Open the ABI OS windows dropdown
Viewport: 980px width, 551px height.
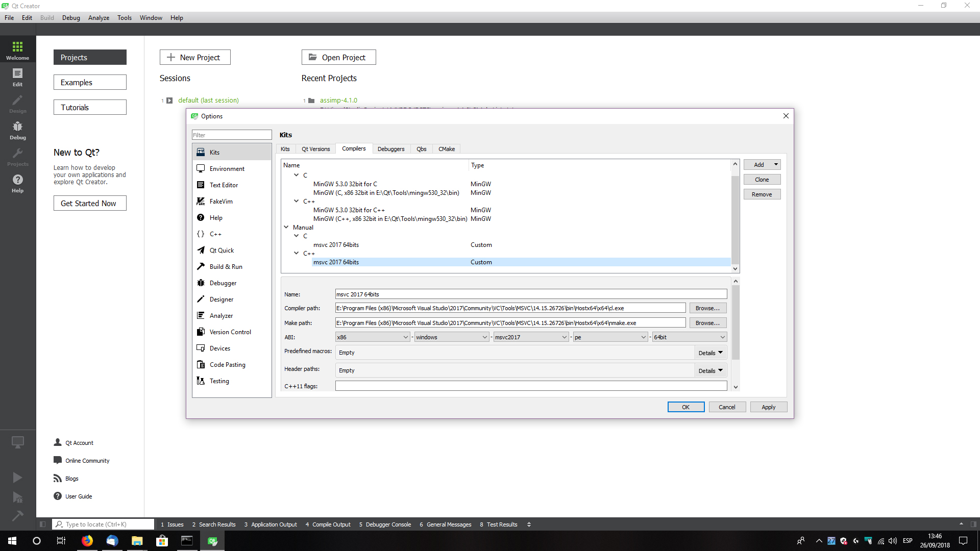pyautogui.click(x=452, y=337)
